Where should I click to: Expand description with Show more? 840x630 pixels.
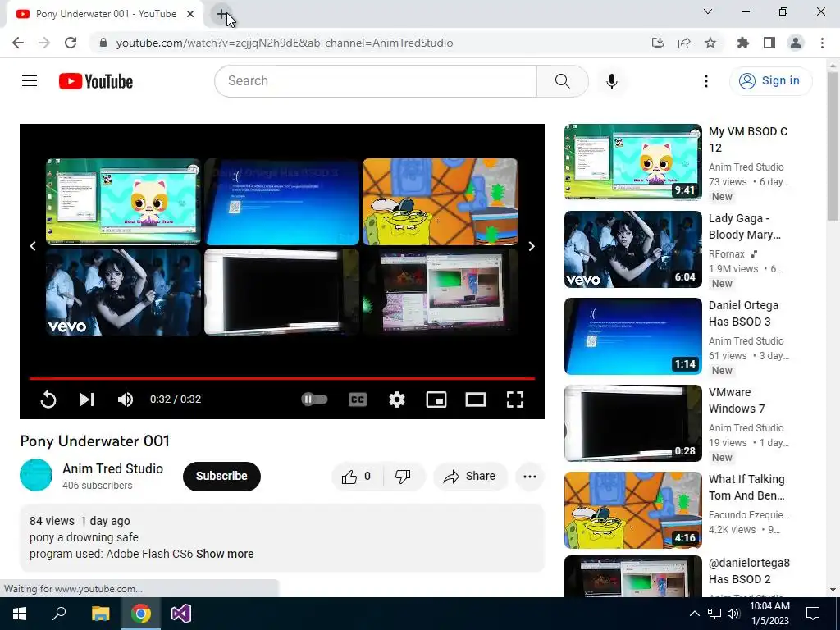tap(225, 554)
